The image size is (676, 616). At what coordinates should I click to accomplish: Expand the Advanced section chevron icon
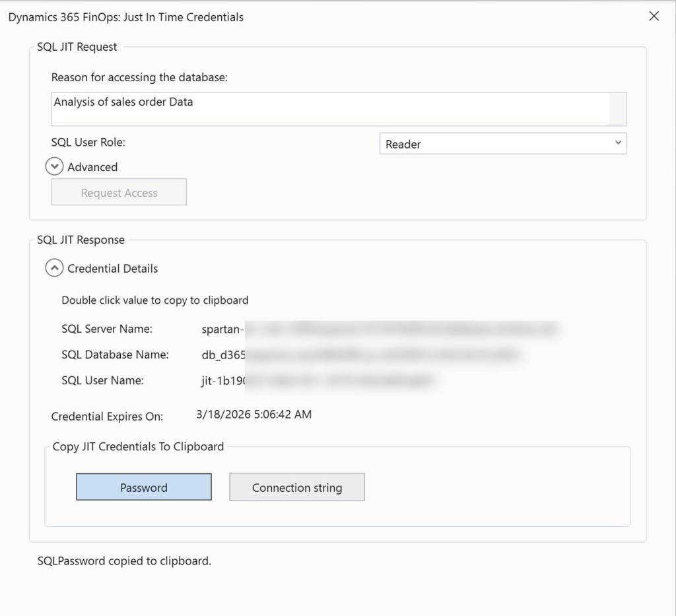coord(55,167)
